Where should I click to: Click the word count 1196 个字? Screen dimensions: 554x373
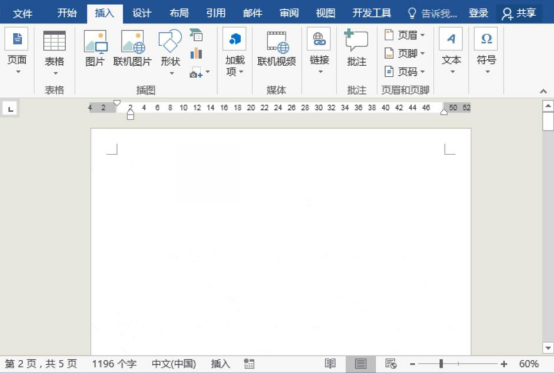click(x=114, y=363)
